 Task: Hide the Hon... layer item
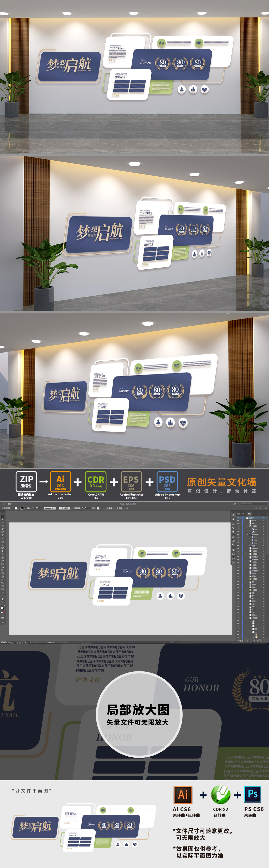[x=238, y=585]
